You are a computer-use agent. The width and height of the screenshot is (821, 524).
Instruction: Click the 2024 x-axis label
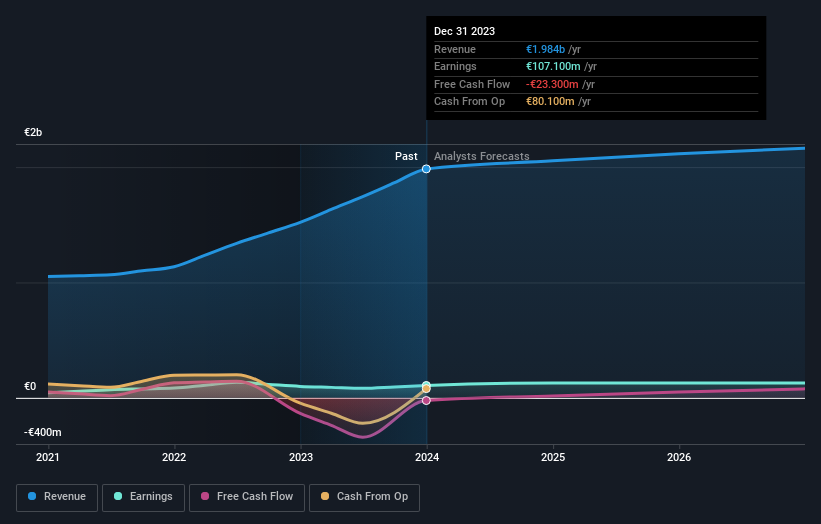click(427, 457)
